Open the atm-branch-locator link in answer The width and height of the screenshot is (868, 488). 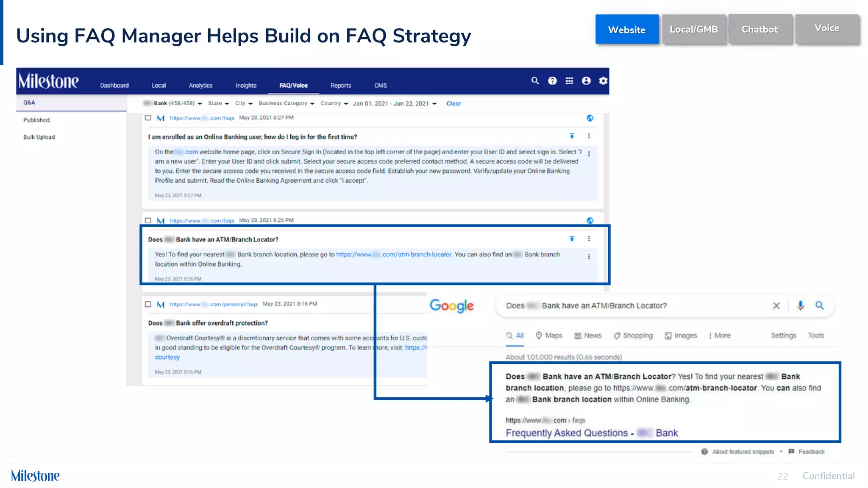[x=394, y=254]
